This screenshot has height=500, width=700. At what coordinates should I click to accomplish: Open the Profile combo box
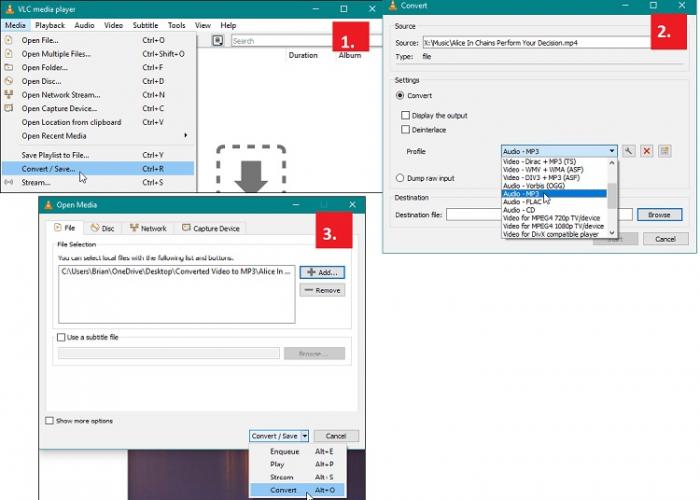click(x=559, y=151)
